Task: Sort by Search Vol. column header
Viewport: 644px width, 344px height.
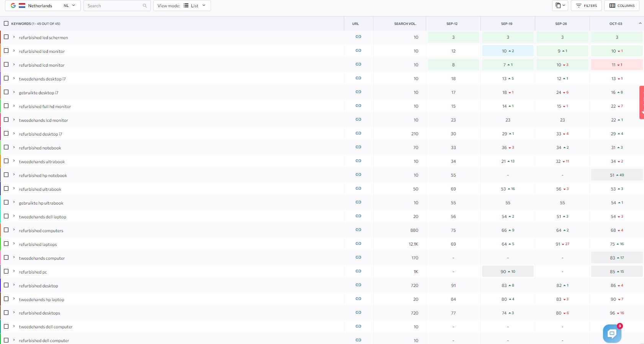Action: (x=405, y=24)
